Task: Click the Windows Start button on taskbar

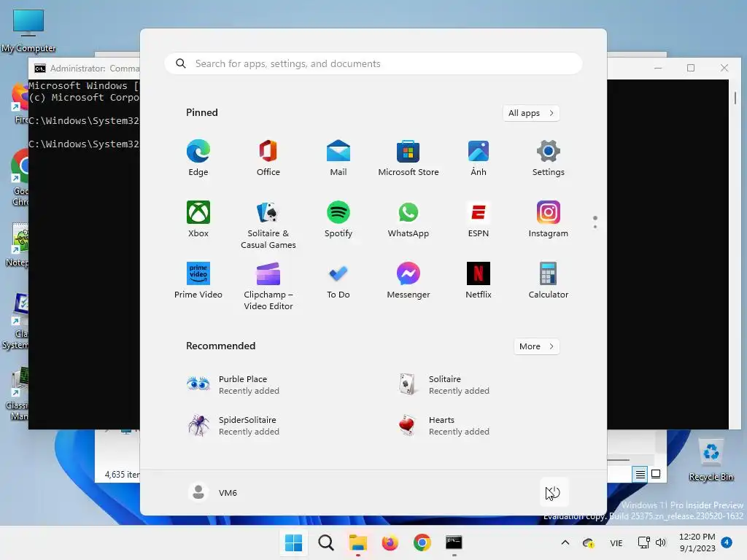Action: (293, 542)
